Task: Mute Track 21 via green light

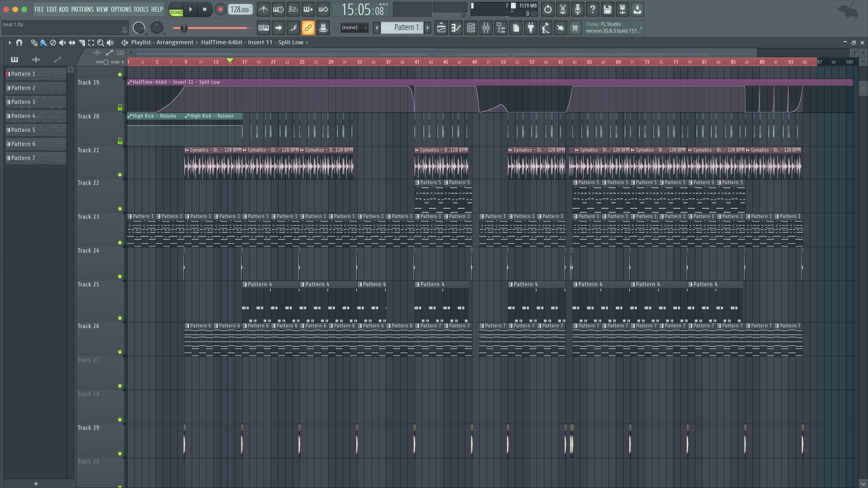Action: tap(120, 175)
